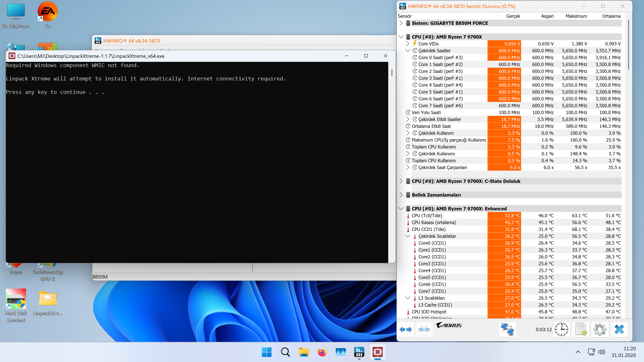Collapse the L3 Sıcaklıkları list
644x362 pixels.
(x=408, y=298)
